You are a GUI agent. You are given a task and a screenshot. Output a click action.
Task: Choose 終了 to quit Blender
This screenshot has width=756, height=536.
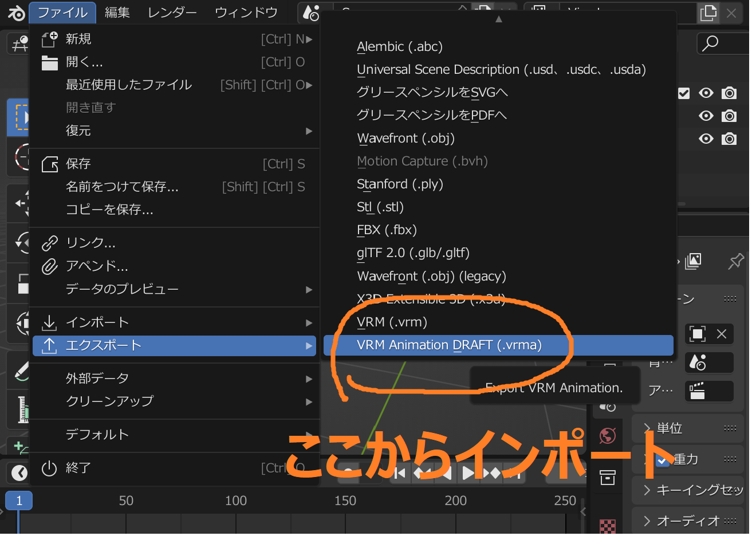click(175, 468)
